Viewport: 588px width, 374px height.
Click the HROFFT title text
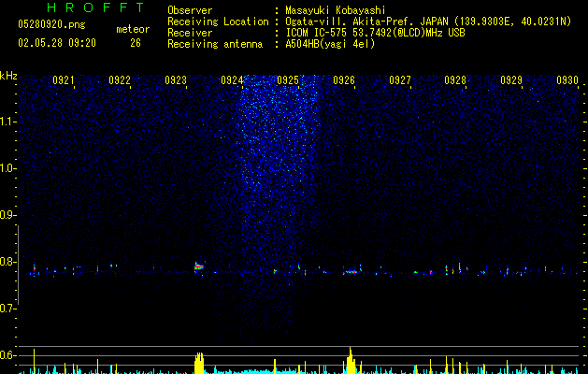96,7
